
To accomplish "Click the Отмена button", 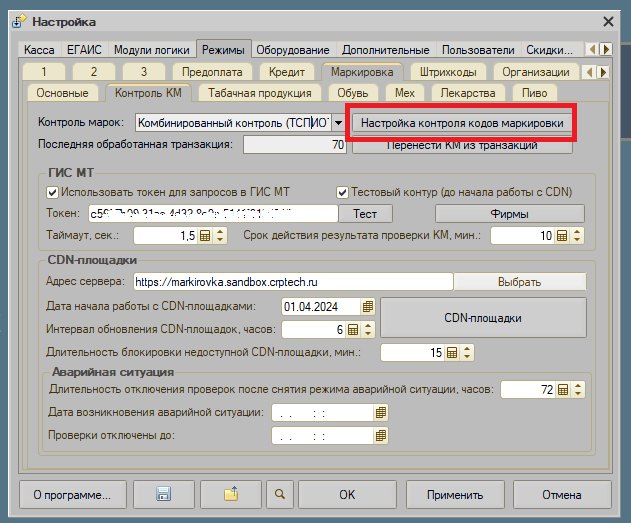I will pos(562,494).
